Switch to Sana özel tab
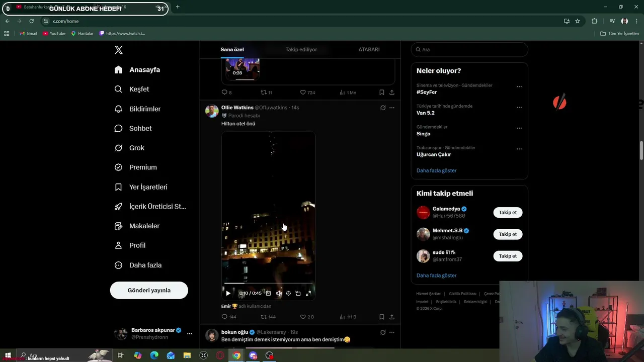Image resolution: width=644 pixels, height=362 pixels. [x=232, y=50]
